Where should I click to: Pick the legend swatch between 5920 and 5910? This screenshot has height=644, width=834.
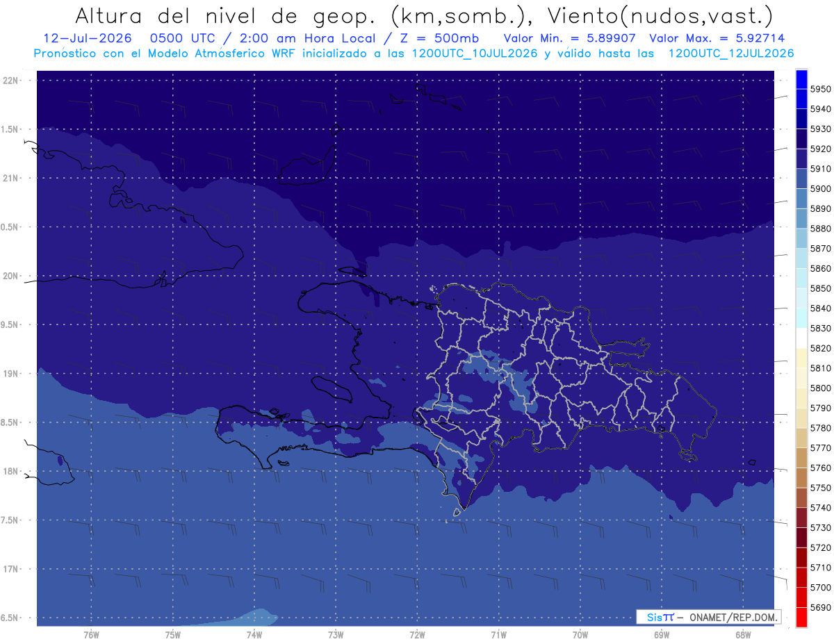point(801,159)
